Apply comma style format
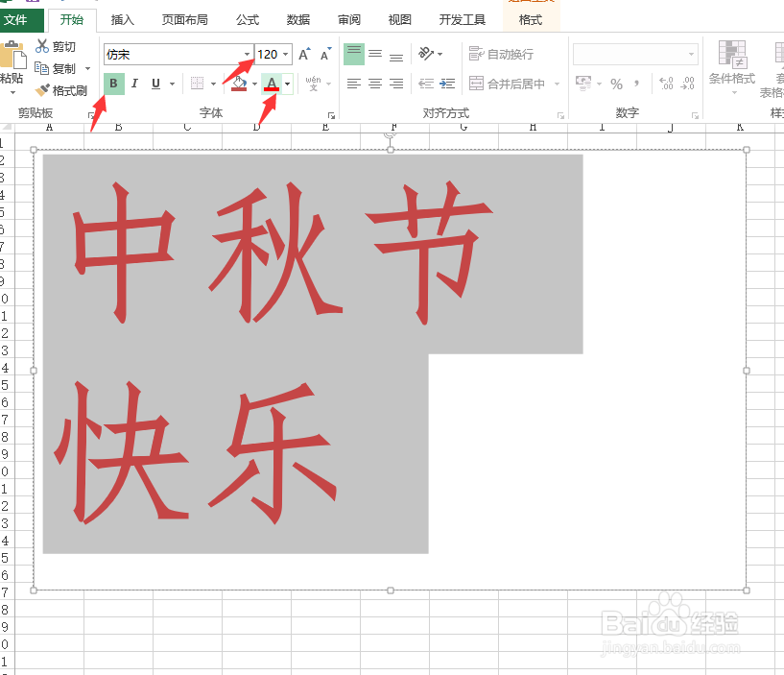784x675 pixels. click(x=636, y=84)
